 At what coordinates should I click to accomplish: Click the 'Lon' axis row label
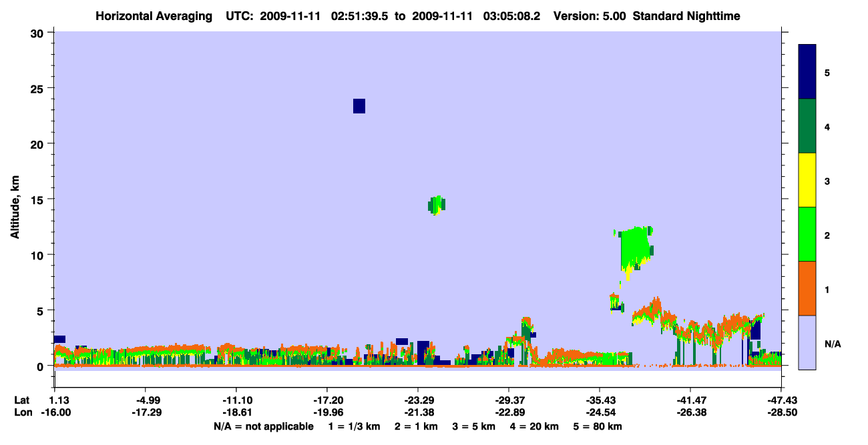click(x=22, y=412)
